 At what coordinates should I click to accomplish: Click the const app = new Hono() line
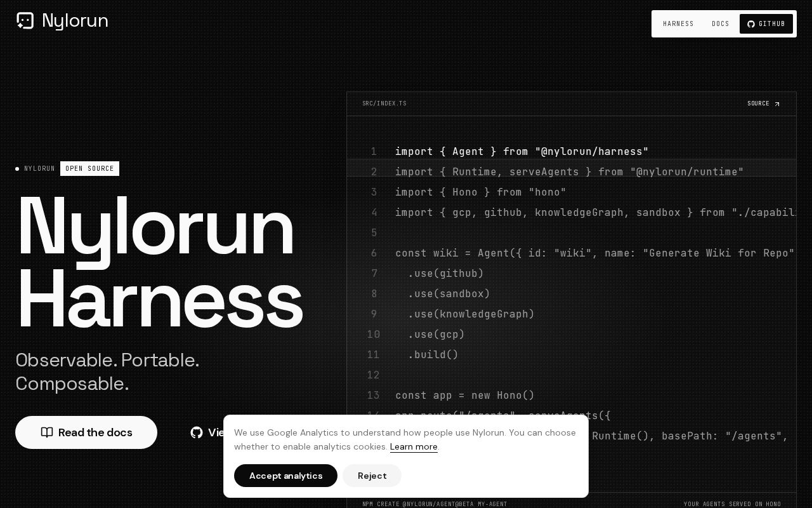click(x=465, y=395)
